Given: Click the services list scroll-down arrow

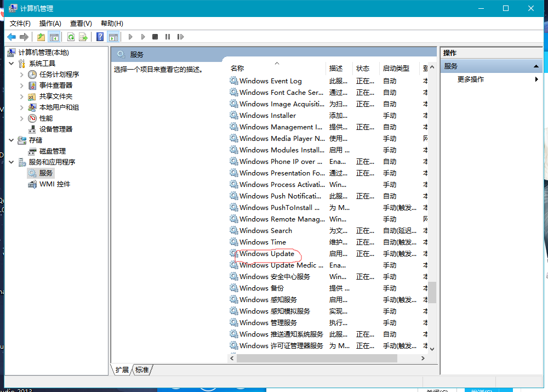Looking at the screenshot, I should (432, 349).
